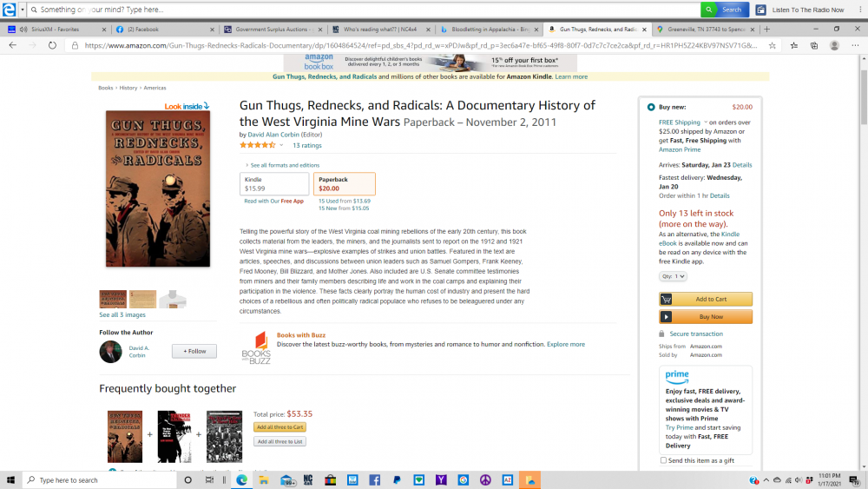
Task: Open Mail app with 99+ badge
Action: tap(287, 480)
